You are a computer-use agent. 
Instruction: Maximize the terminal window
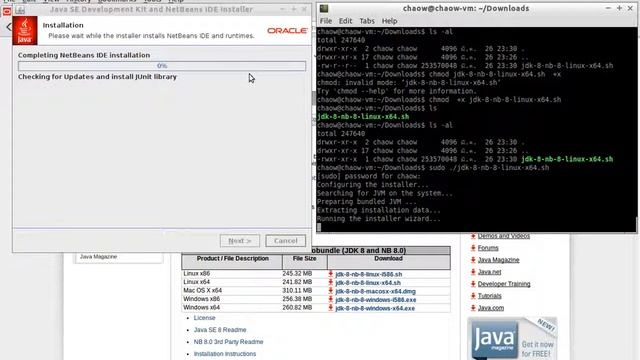pyautogui.click(x=619, y=8)
